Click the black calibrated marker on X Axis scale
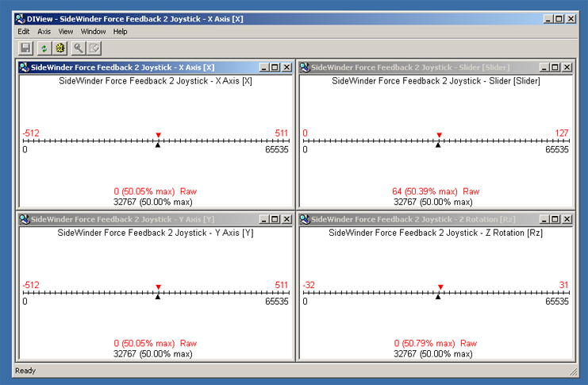 tap(158, 144)
